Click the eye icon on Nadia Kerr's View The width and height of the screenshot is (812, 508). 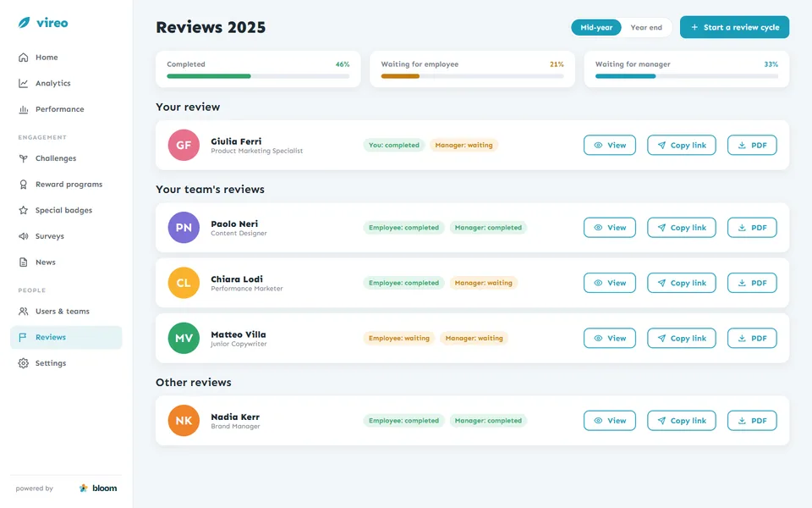pyautogui.click(x=598, y=421)
